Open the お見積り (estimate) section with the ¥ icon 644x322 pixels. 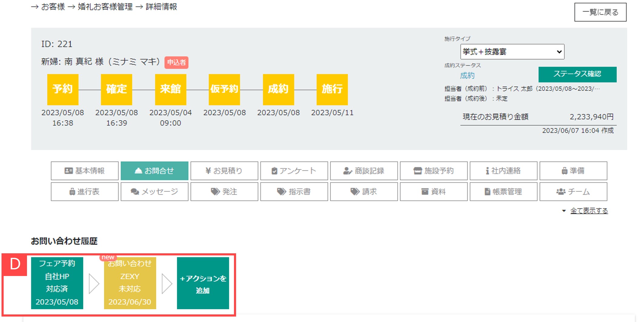click(224, 170)
